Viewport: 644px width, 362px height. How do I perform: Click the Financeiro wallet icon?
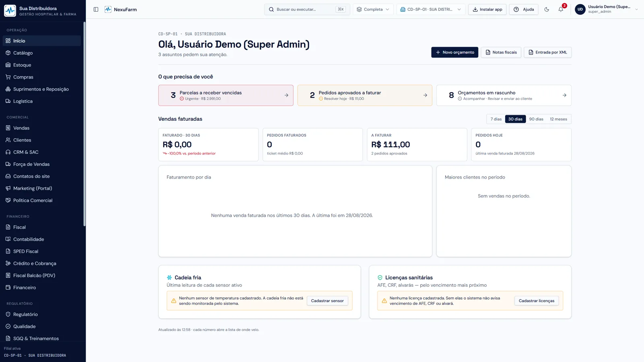(x=8, y=288)
